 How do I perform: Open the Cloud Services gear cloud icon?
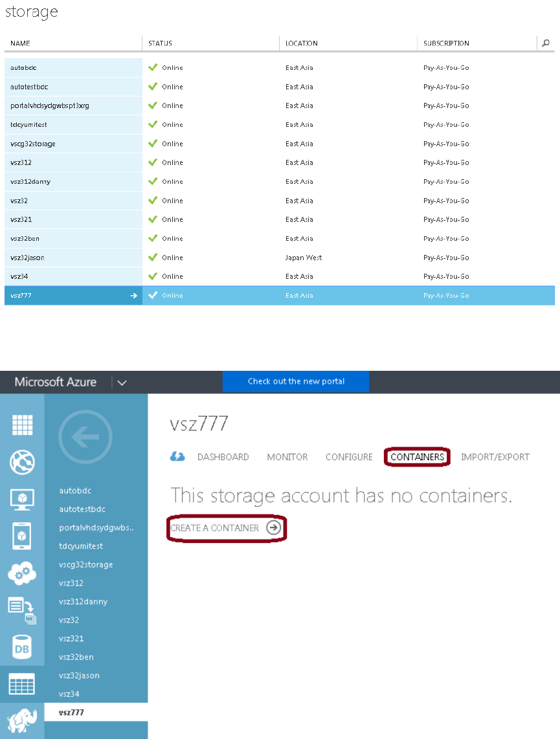click(x=22, y=573)
